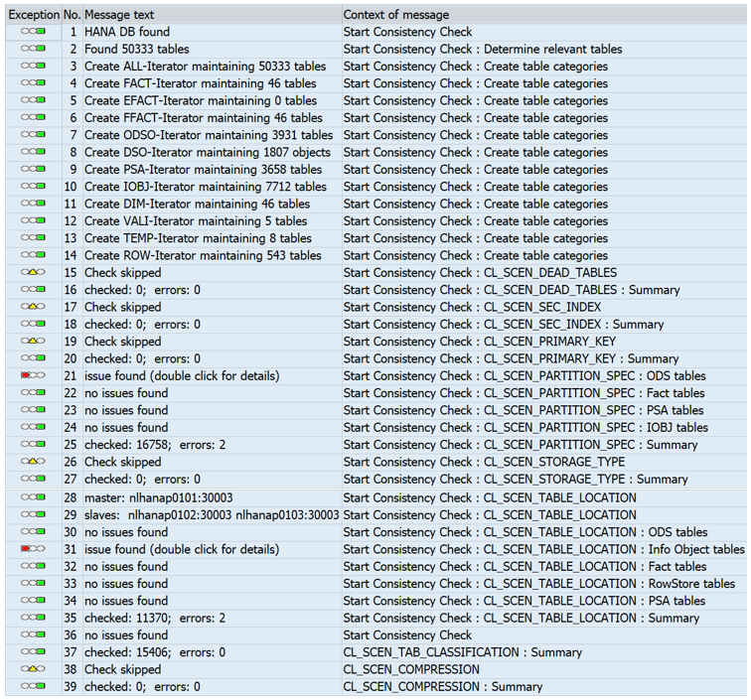Click red error icon in row 31
This screenshot has height=700, width=751.
(x=27, y=549)
